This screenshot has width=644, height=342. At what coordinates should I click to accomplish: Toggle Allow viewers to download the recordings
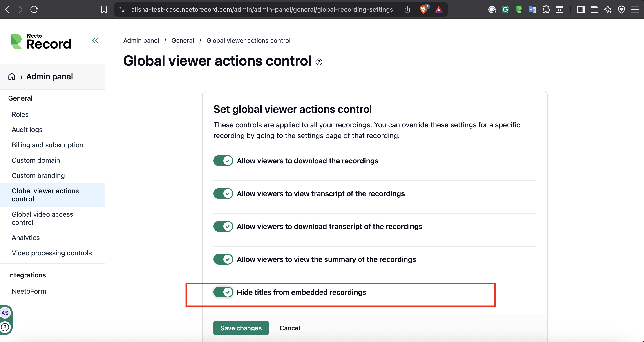click(x=223, y=161)
